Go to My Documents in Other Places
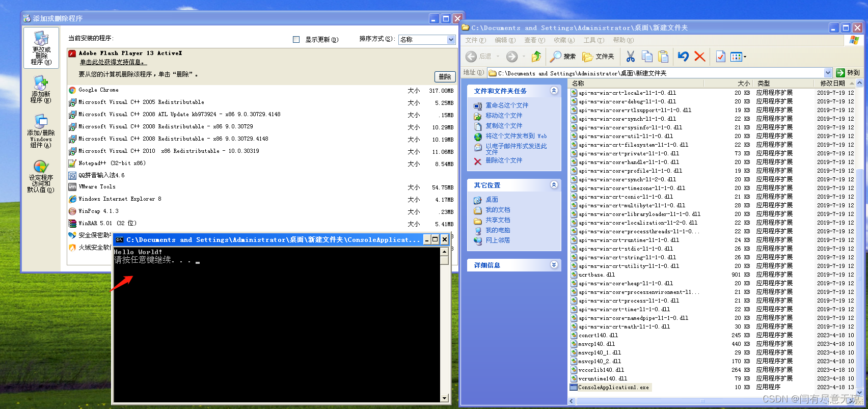This screenshot has height=409, width=868. coord(498,210)
